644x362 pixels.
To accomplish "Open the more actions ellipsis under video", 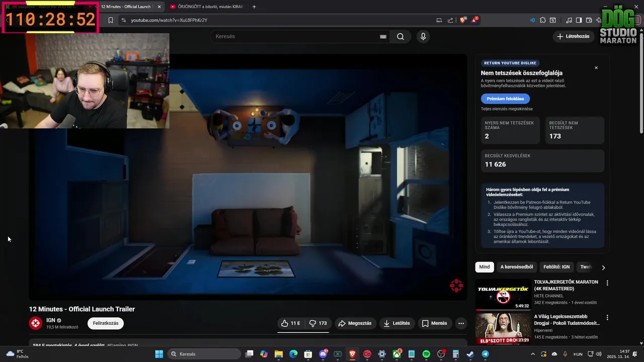I will 461,323.
